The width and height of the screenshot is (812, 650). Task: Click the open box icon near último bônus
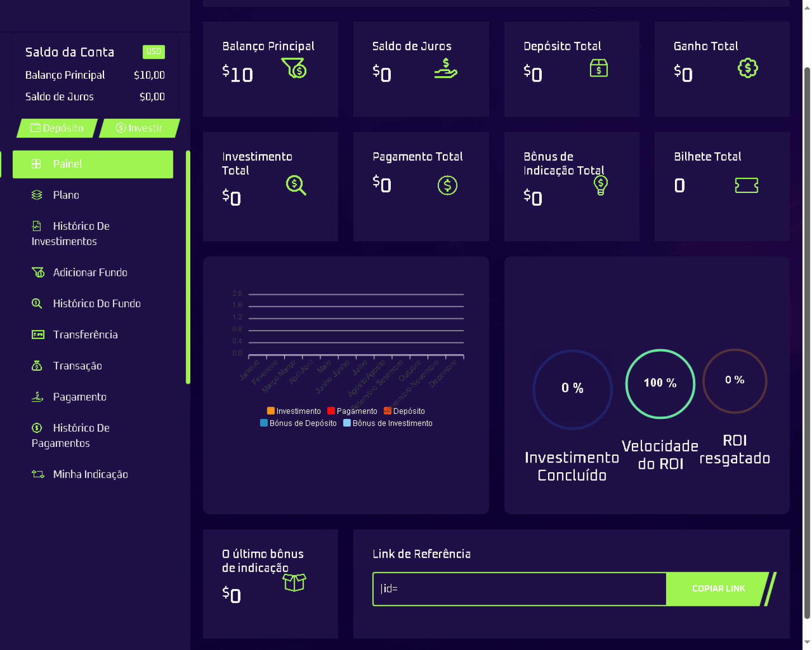click(294, 582)
